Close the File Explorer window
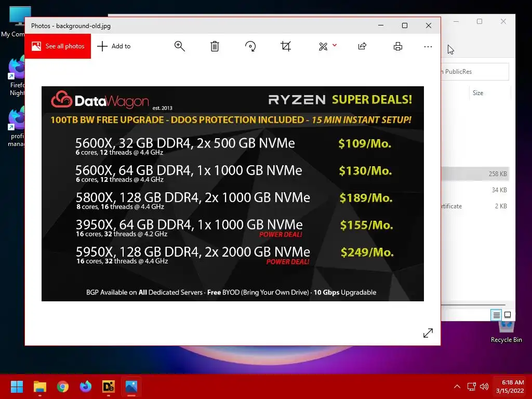 [503, 21]
